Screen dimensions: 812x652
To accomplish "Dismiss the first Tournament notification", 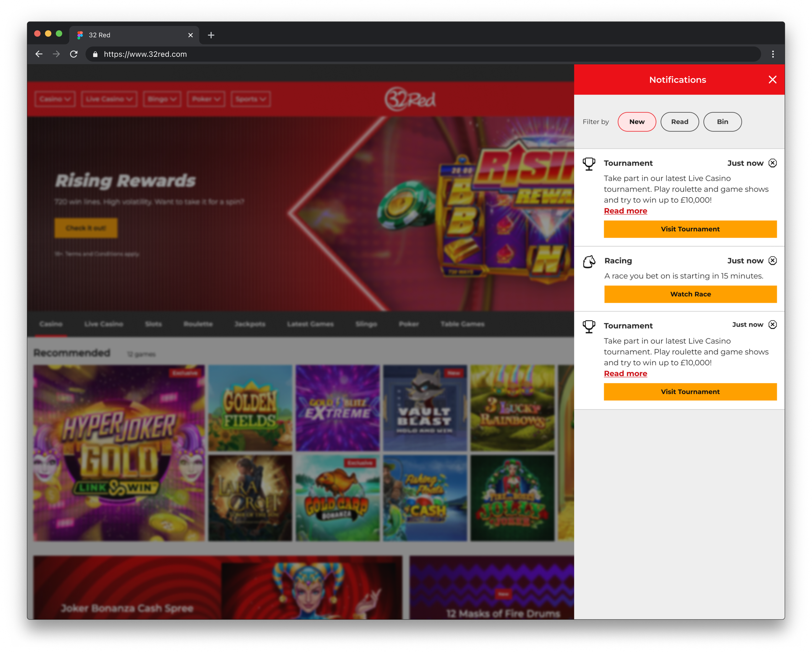I will (x=772, y=163).
